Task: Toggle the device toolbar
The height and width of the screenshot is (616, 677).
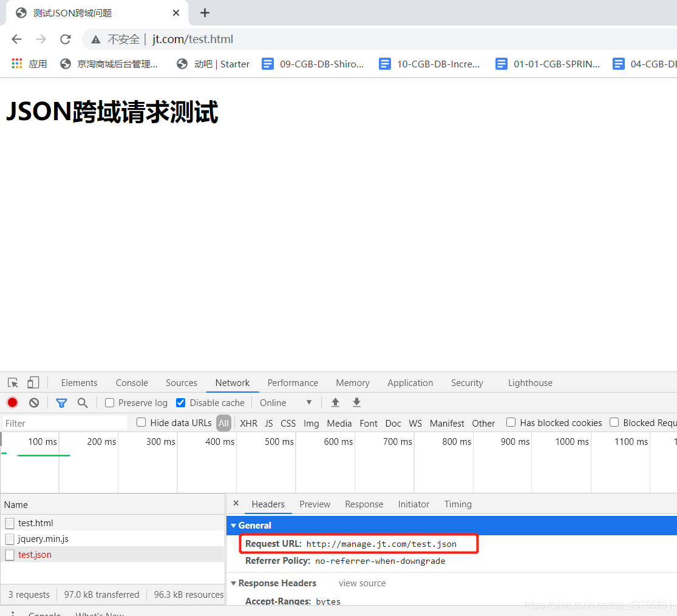Action: tap(33, 382)
